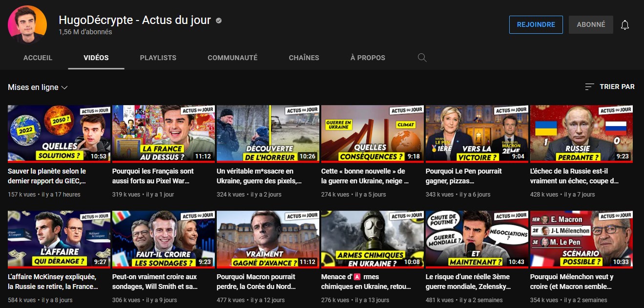Click the '584 k vues • il y a 8 jours' line
This screenshot has height=308, width=644.
tap(40, 300)
